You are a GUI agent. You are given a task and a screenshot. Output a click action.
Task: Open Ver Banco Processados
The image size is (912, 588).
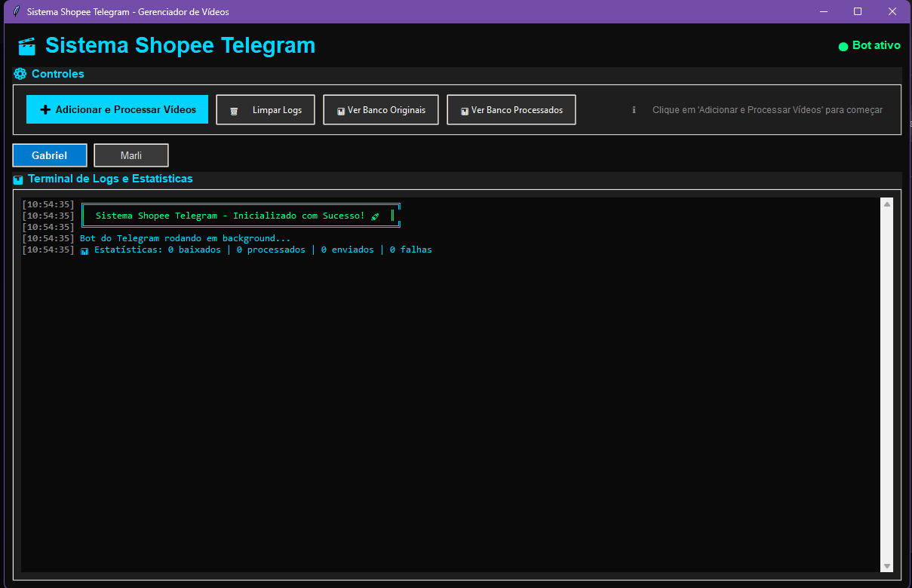[511, 110]
